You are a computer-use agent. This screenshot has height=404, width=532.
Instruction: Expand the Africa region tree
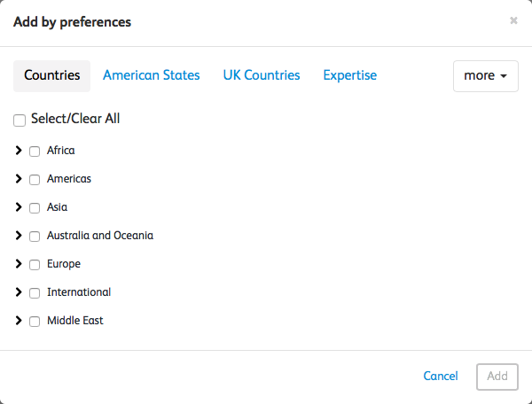19,151
